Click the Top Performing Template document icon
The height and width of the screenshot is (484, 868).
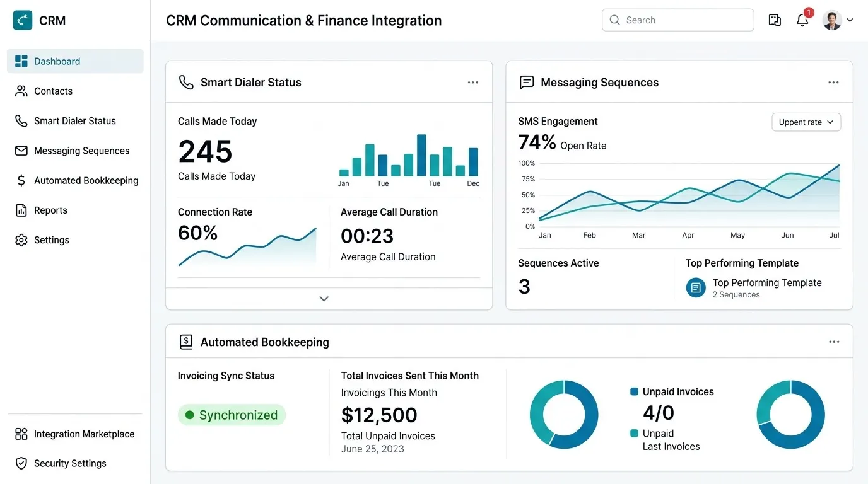pyautogui.click(x=696, y=288)
